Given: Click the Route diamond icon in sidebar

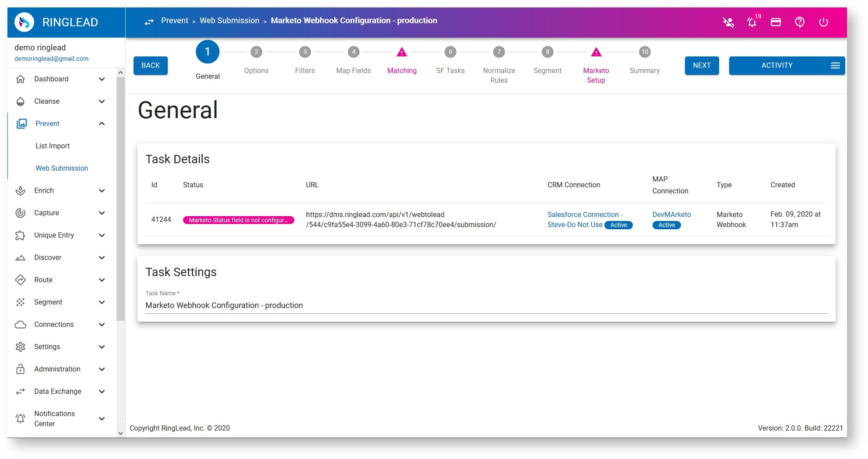Looking at the screenshot, I should pos(21,280).
